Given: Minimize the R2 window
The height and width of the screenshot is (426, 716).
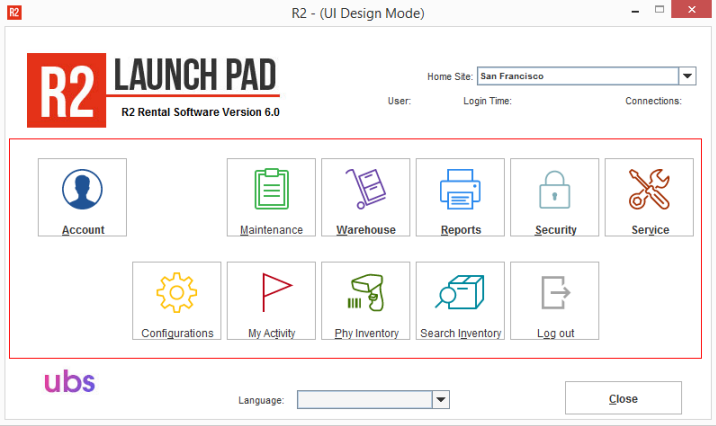Looking at the screenshot, I should [x=635, y=10].
